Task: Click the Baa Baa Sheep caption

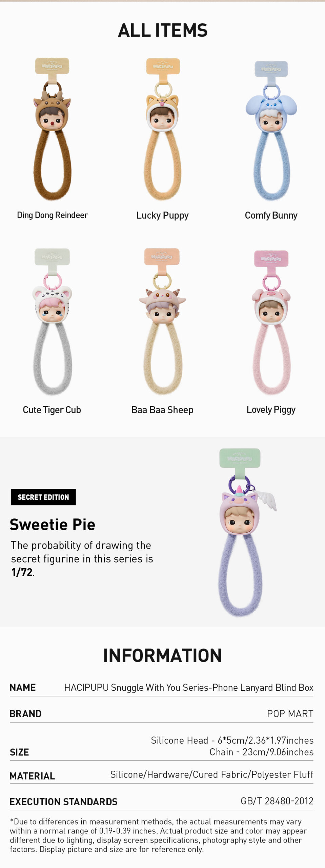Action: [162, 410]
